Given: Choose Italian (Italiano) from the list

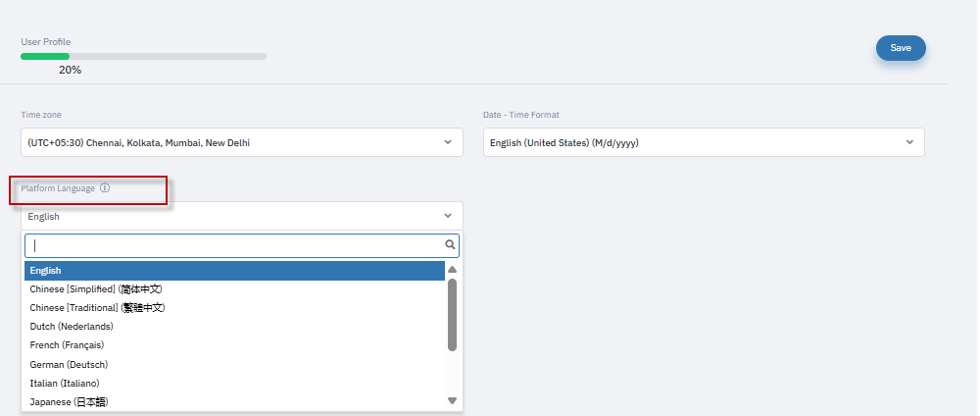Looking at the screenshot, I should click(x=65, y=383).
